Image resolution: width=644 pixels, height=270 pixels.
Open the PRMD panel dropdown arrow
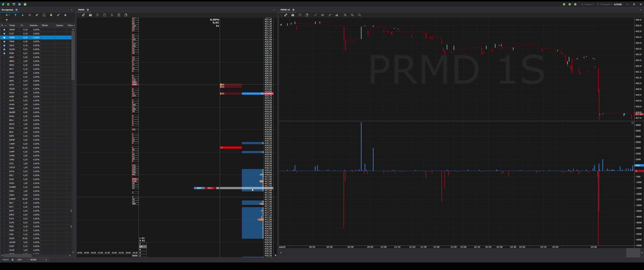click(x=274, y=10)
